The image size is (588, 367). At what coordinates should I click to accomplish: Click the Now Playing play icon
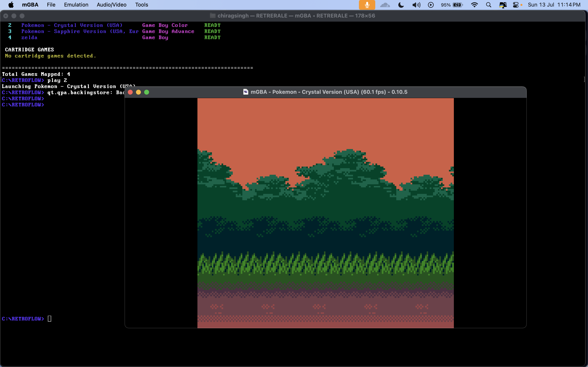431,5
